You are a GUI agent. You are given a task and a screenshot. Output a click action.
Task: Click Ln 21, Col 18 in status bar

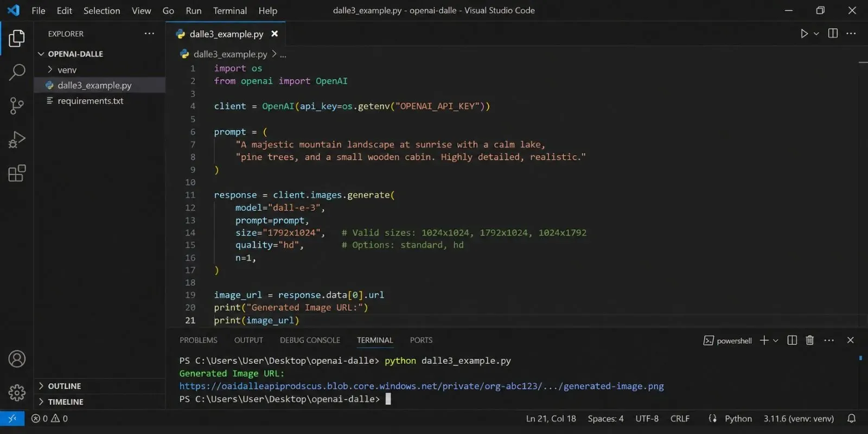pyautogui.click(x=551, y=418)
